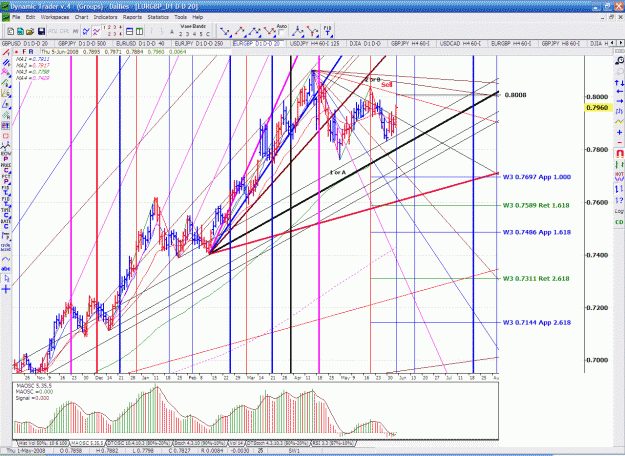
Task: Select the red trend line tool
Action: pyautogui.click(x=6, y=52)
